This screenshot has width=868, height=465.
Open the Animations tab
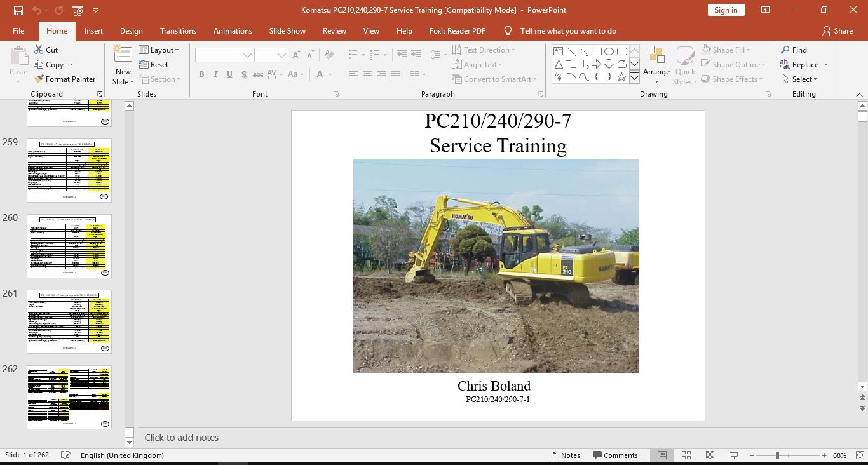pyautogui.click(x=233, y=30)
